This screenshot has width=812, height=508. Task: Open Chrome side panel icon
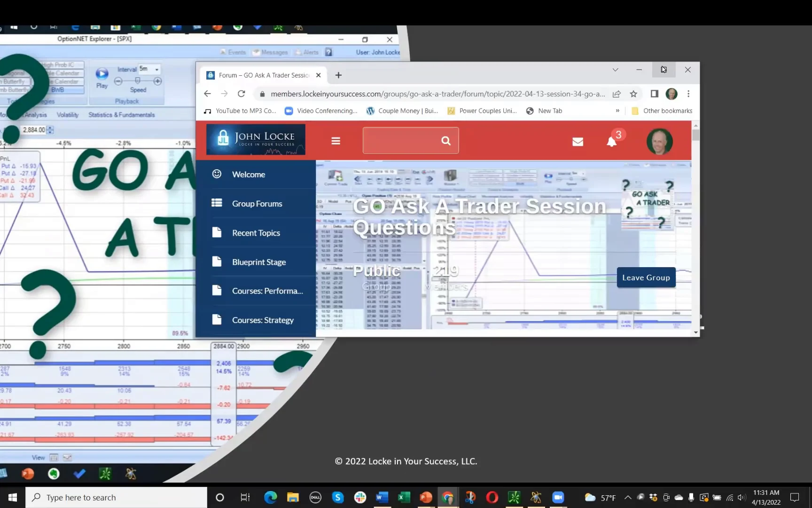(x=654, y=94)
